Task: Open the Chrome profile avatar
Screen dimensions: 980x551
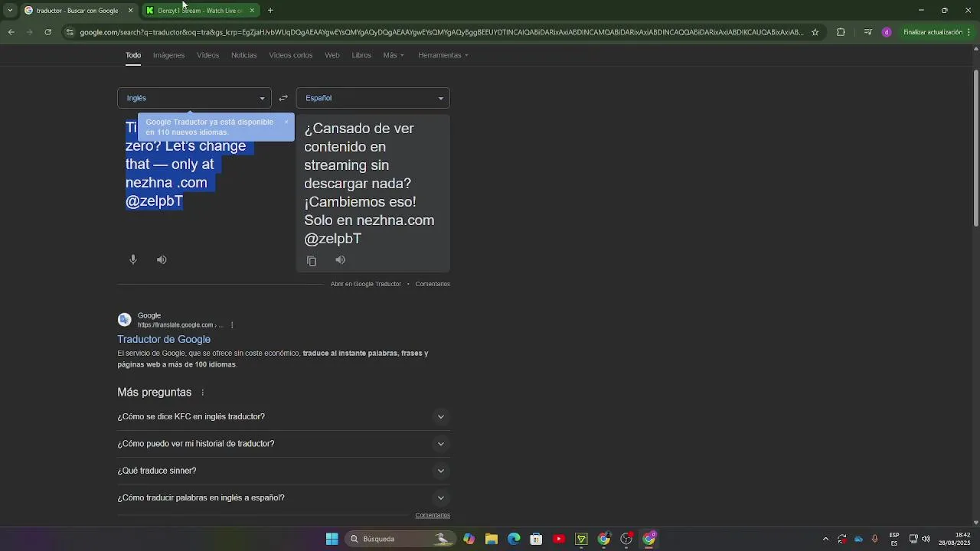Action: tap(887, 32)
